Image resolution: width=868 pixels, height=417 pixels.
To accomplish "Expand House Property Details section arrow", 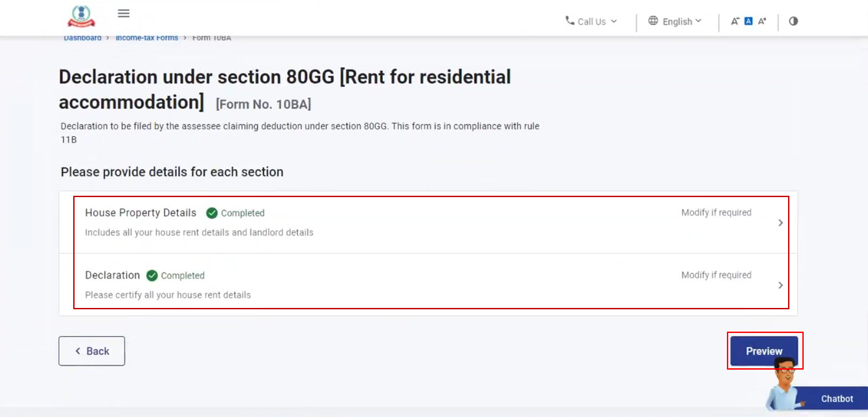I will (780, 223).
